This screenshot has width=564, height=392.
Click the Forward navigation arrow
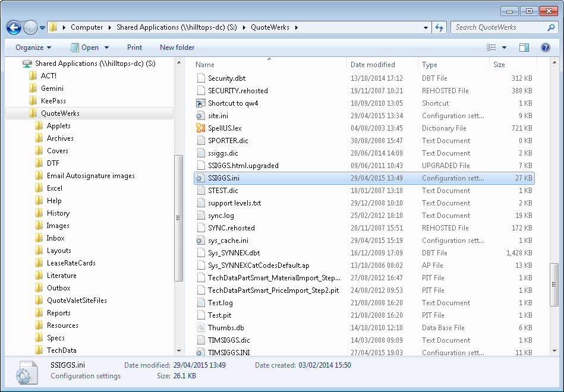coord(30,27)
